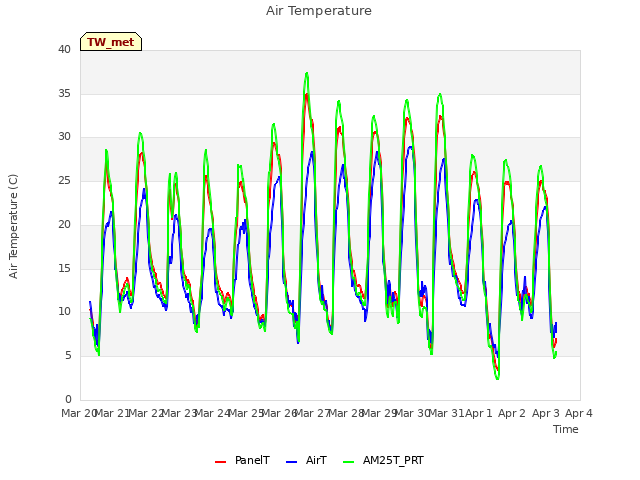The height and width of the screenshot is (480, 640).
Task: Click the Mar 20 x-axis tick label
Action: coord(79,413)
